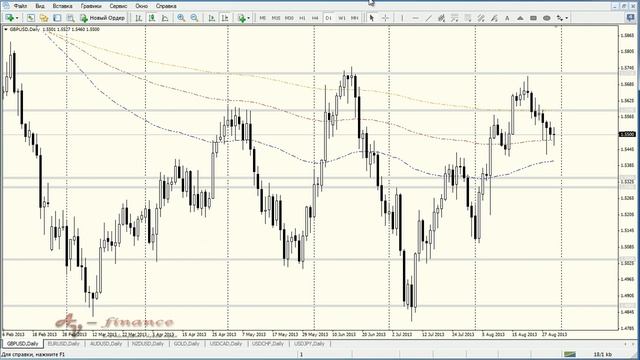Switch to the USDCHF,Daily chart tab
This screenshot has height=360, width=640.
[268, 344]
